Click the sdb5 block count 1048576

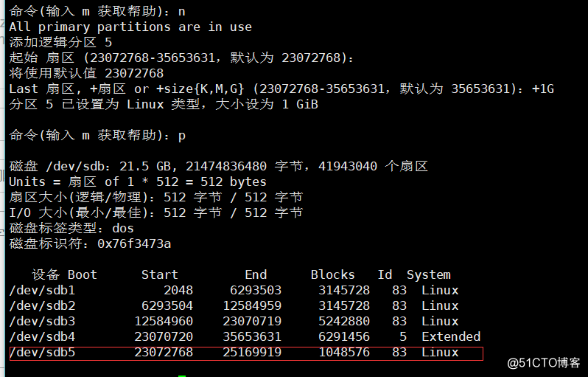click(x=344, y=353)
